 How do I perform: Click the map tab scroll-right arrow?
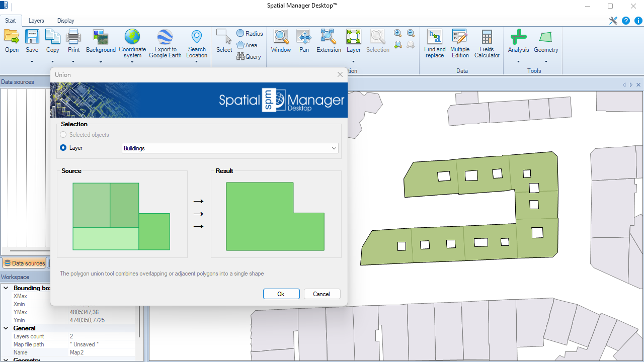coord(631,85)
